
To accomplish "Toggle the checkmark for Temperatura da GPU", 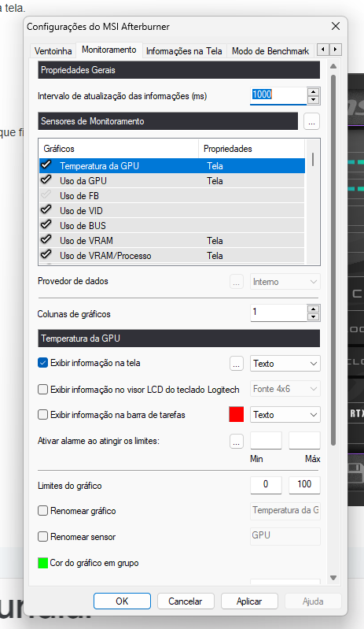I will (x=46, y=165).
